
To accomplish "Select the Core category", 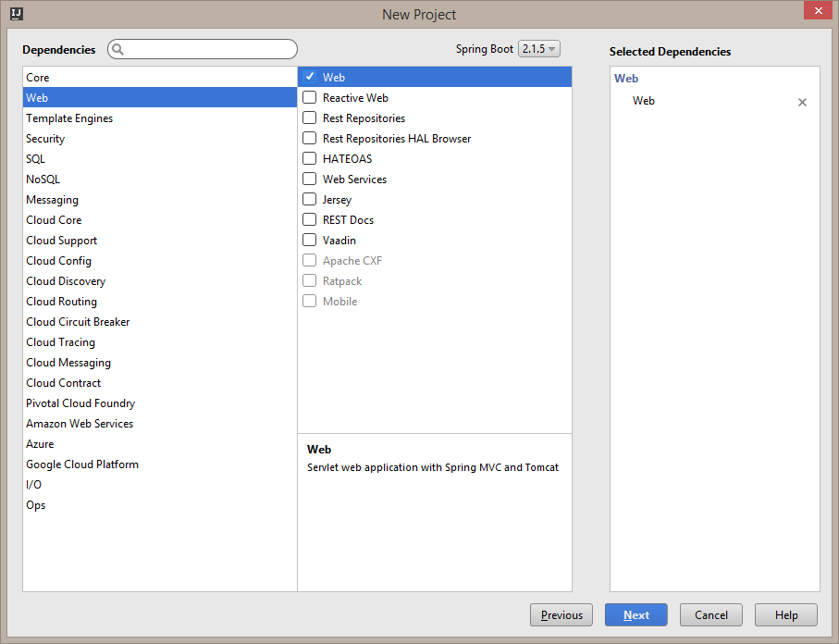I will click(160, 77).
